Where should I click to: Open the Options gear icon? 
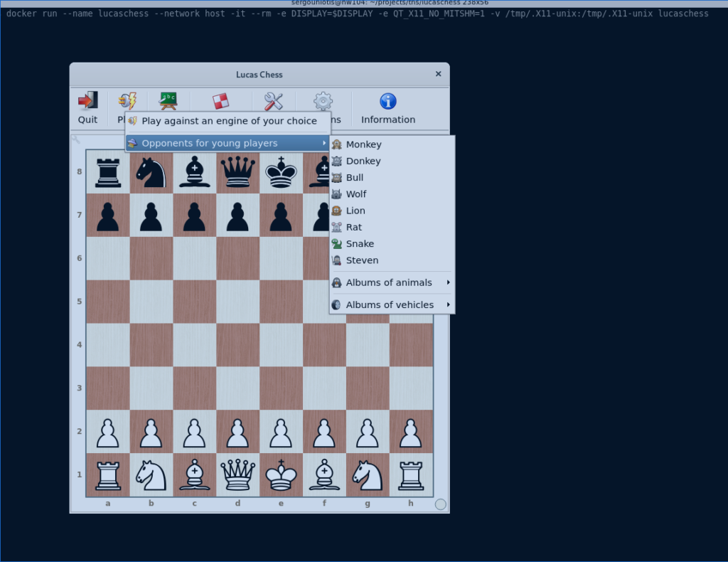tap(323, 101)
